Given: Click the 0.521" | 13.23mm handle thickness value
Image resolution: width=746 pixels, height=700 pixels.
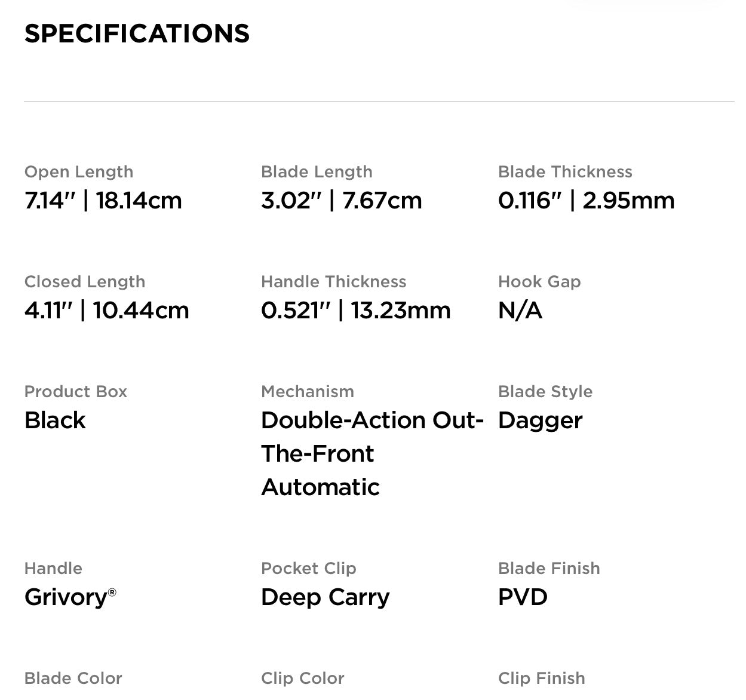Looking at the screenshot, I should click(355, 311).
